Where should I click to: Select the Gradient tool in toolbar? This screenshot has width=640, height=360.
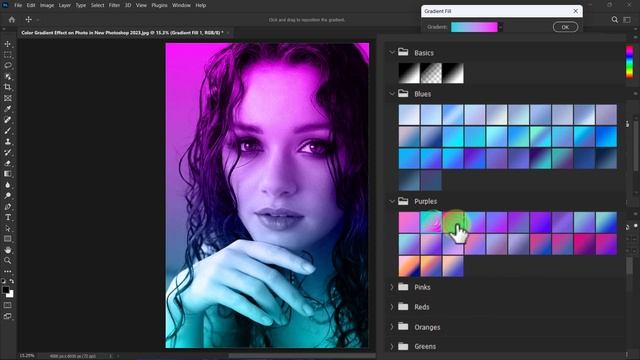[7, 174]
